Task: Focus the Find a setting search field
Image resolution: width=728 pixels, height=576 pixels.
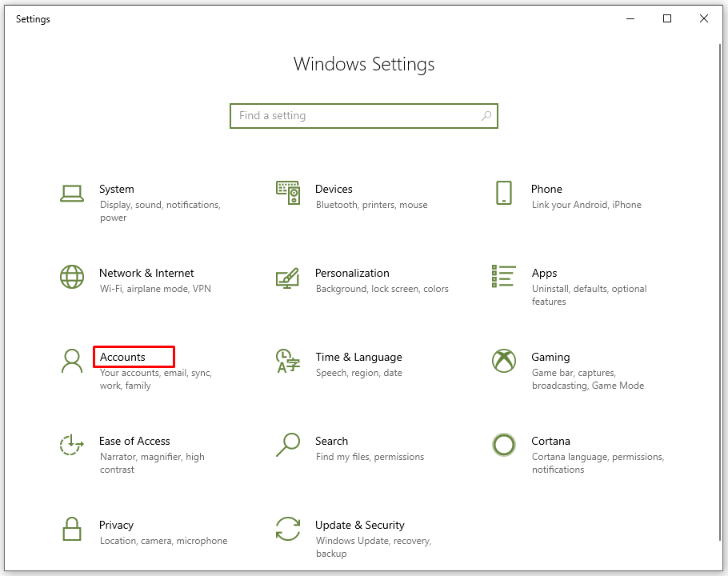Action: click(364, 115)
